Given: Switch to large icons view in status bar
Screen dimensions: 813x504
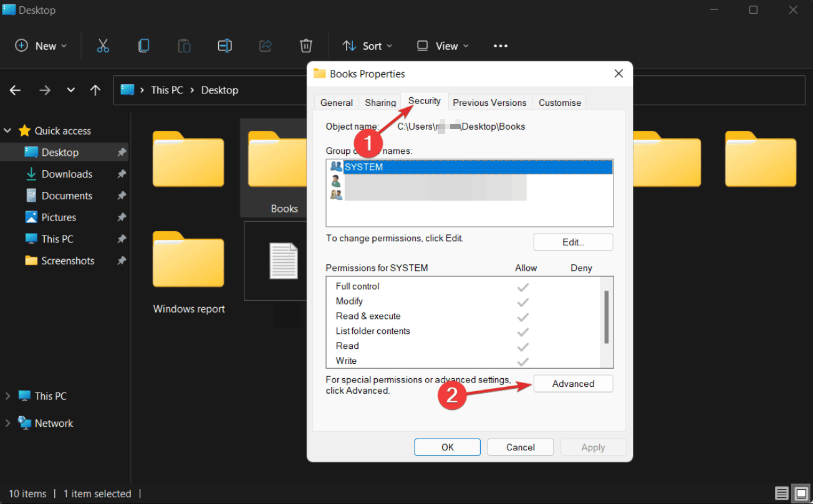Looking at the screenshot, I should point(801,493).
